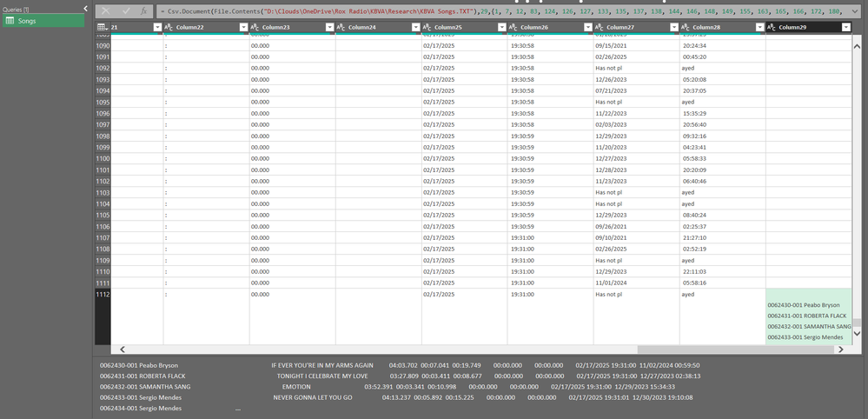
Task: Change Column25 data type via ABC icon
Action: (427, 27)
